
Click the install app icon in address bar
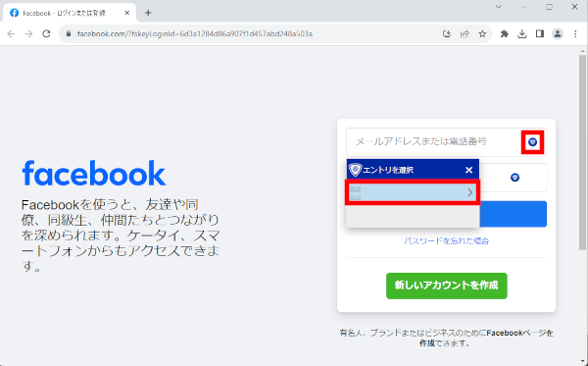coord(446,33)
